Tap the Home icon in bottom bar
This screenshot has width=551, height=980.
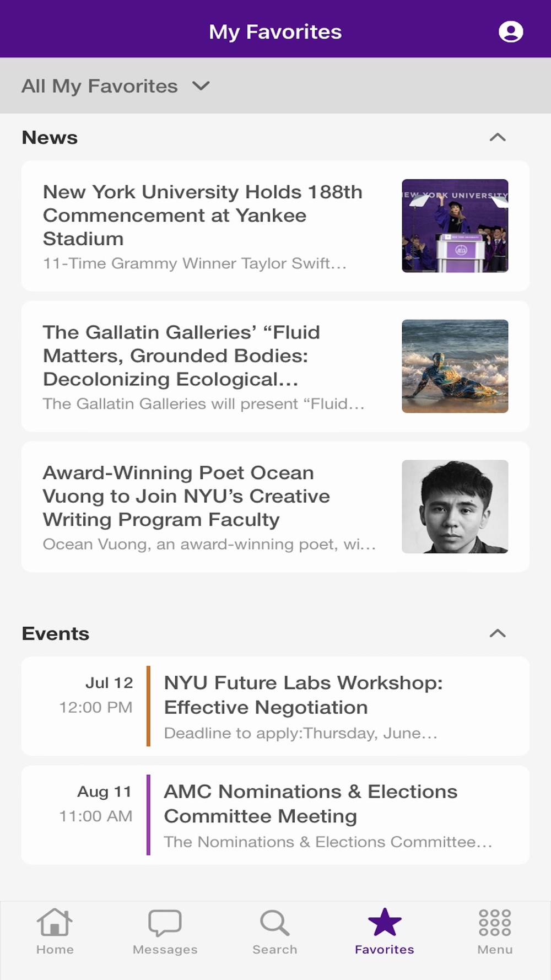[55, 923]
